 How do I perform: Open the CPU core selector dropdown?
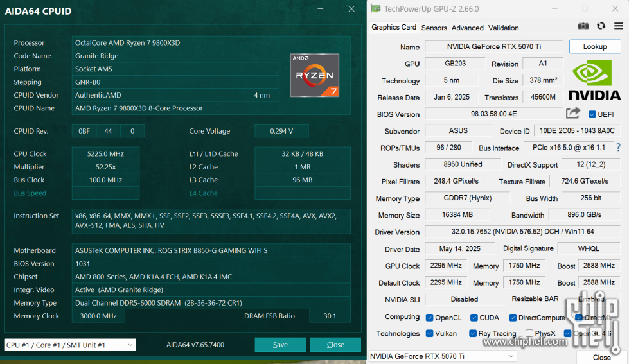click(70, 345)
